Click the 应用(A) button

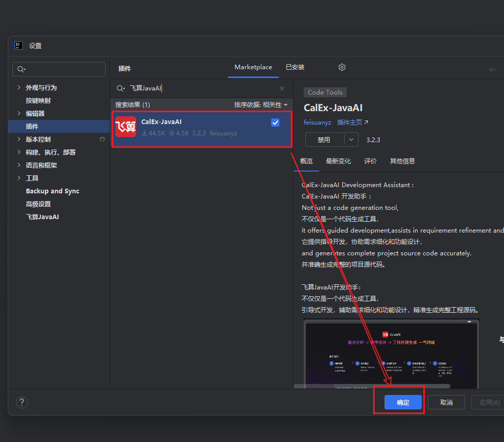[x=489, y=402]
